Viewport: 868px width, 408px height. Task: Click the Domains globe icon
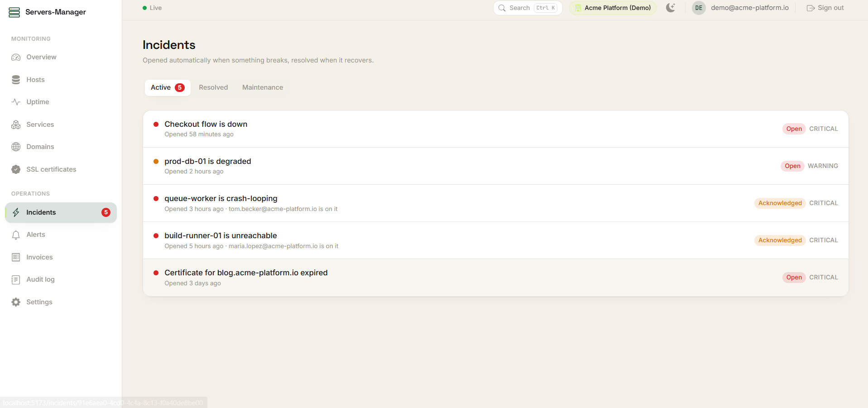point(16,147)
